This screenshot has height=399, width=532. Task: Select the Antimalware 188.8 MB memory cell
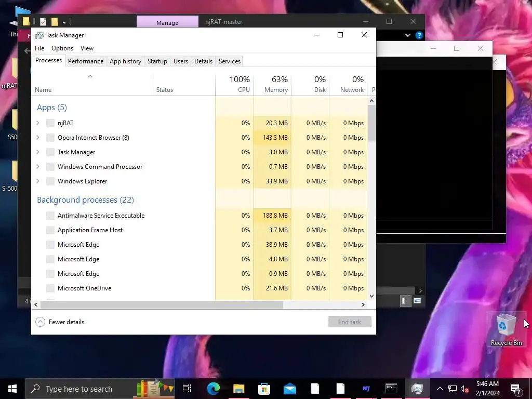(x=272, y=216)
